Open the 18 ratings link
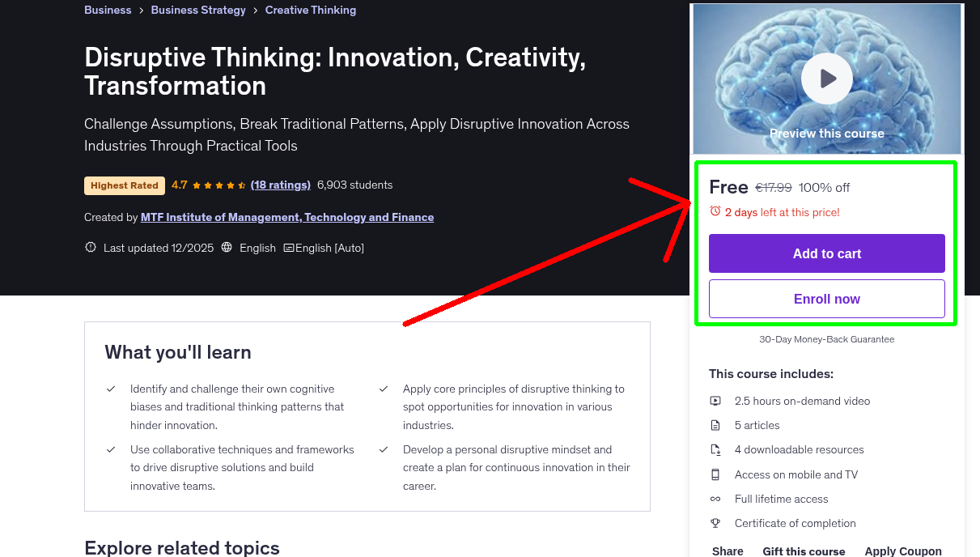The width and height of the screenshot is (980, 557). [281, 185]
